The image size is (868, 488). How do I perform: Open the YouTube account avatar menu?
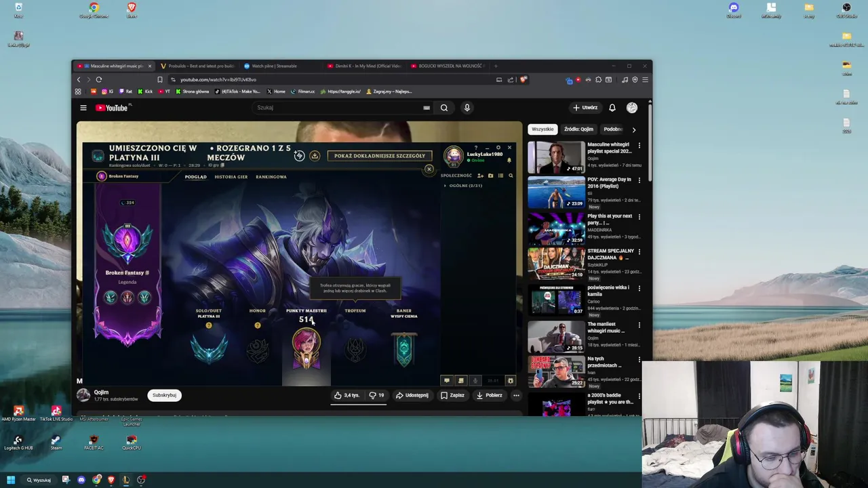[x=632, y=108]
